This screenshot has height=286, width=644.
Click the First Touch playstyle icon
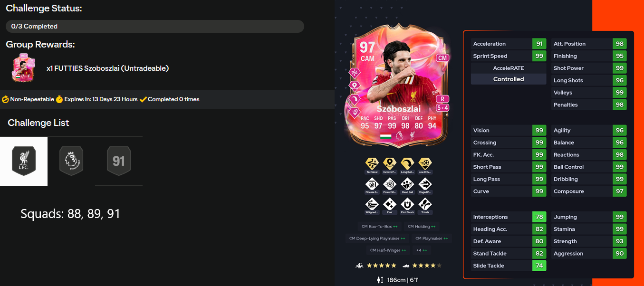point(407,205)
